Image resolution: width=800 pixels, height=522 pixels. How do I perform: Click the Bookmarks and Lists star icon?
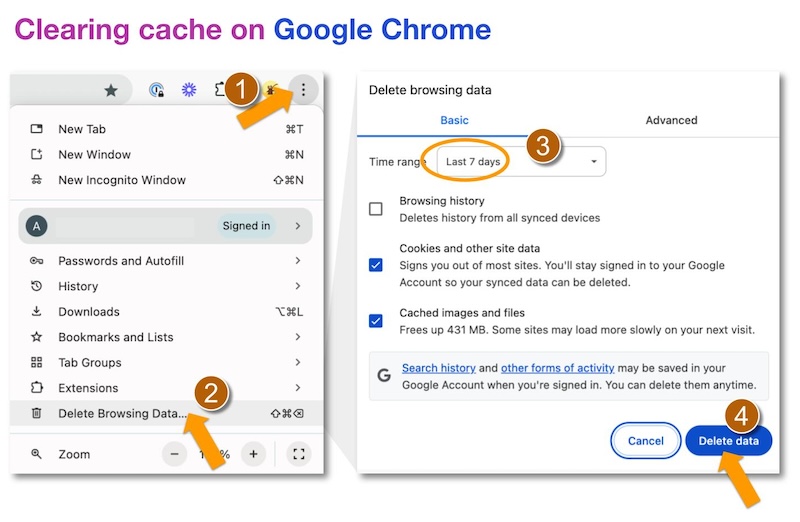37,337
